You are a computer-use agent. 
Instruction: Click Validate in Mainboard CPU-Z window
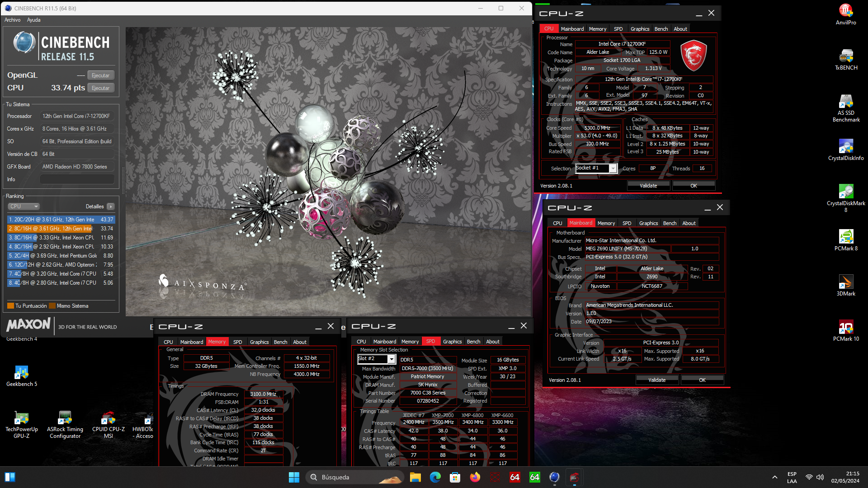657,380
